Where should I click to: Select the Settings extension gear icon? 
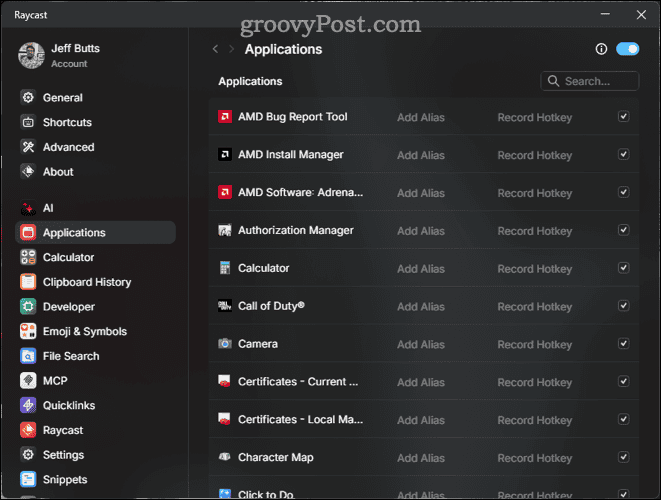coord(28,455)
